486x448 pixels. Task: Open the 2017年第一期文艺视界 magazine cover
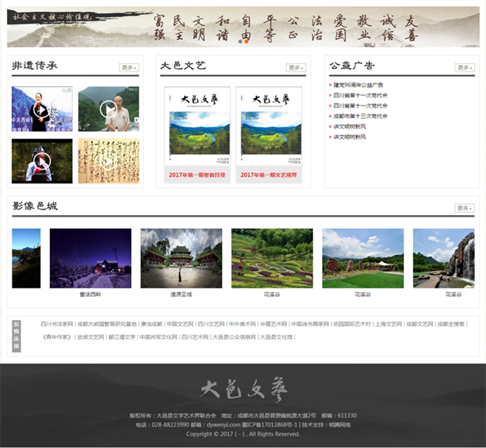(x=269, y=128)
